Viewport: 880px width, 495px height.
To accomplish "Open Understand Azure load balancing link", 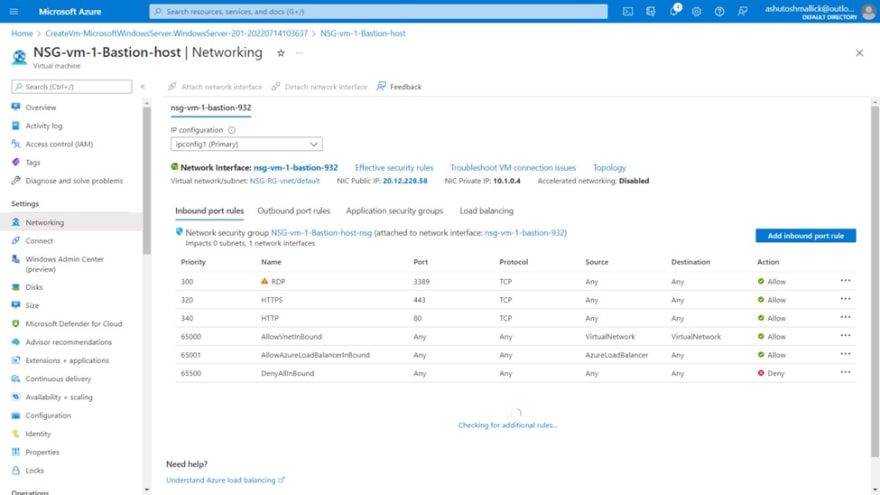I will pos(225,480).
